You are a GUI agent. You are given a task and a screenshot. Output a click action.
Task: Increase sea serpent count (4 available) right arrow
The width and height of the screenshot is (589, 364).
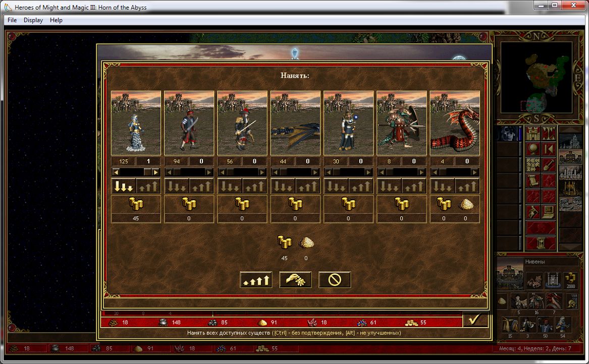point(475,172)
